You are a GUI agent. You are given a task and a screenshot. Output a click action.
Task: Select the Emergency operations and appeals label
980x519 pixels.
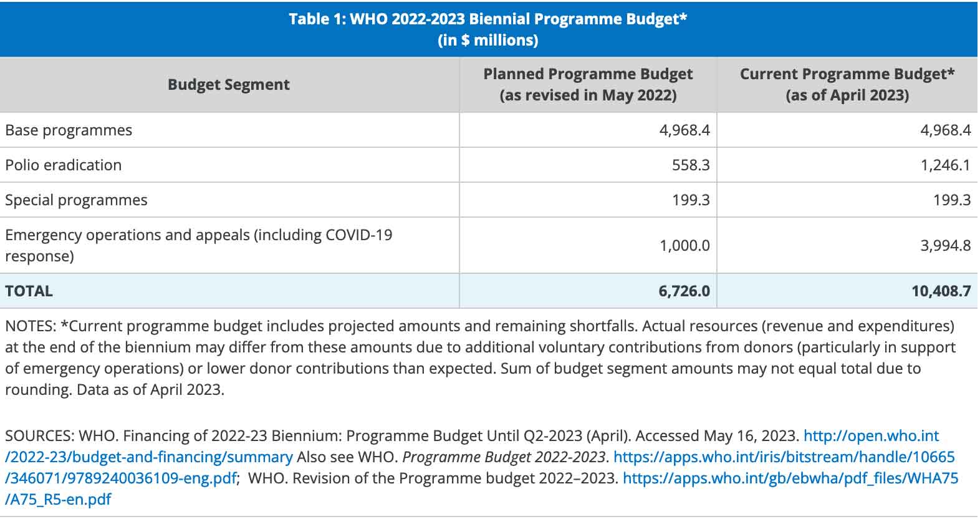tap(199, 246)
